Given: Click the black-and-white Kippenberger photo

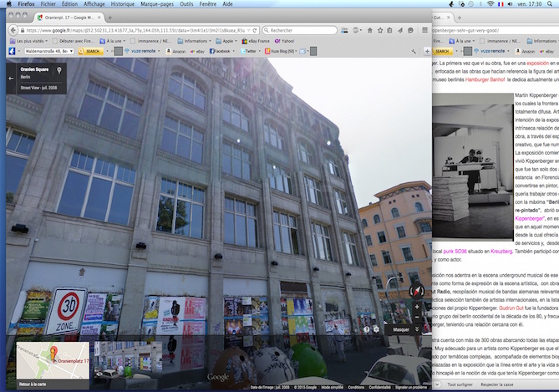Looking at the screenshot, I should coord(473,166).
